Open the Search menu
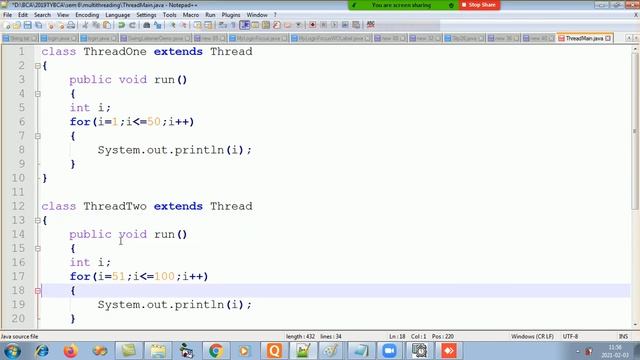 [x=42, y=15]
